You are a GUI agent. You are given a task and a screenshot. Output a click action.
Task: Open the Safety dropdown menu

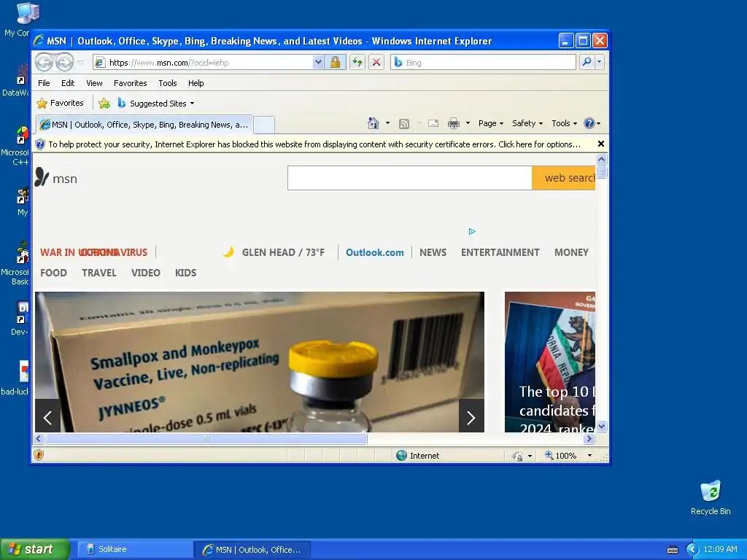(527, 123)
